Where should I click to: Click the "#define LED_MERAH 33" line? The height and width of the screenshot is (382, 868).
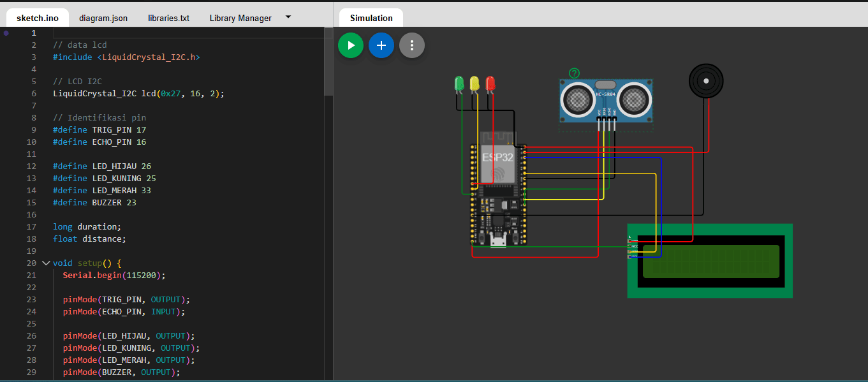pos(102,190)
